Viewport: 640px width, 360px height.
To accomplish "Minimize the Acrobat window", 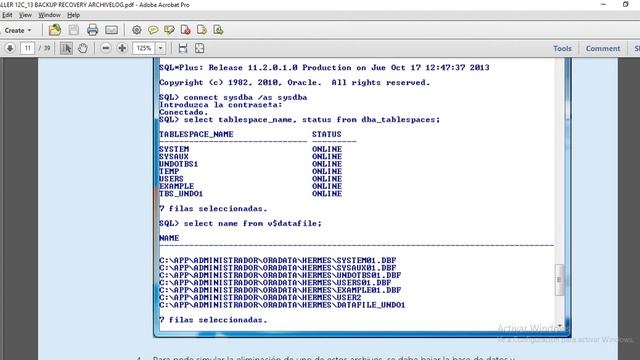I will [603, 4].
